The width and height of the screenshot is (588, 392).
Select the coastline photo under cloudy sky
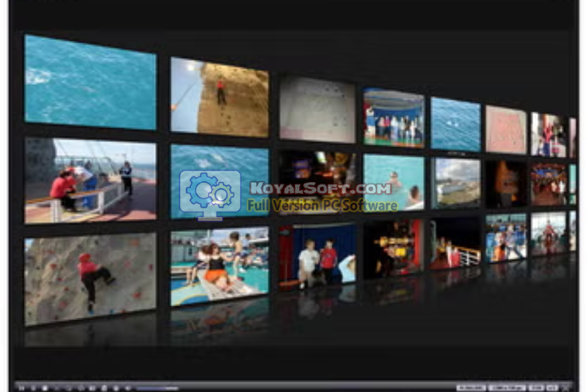coord(456,183)
